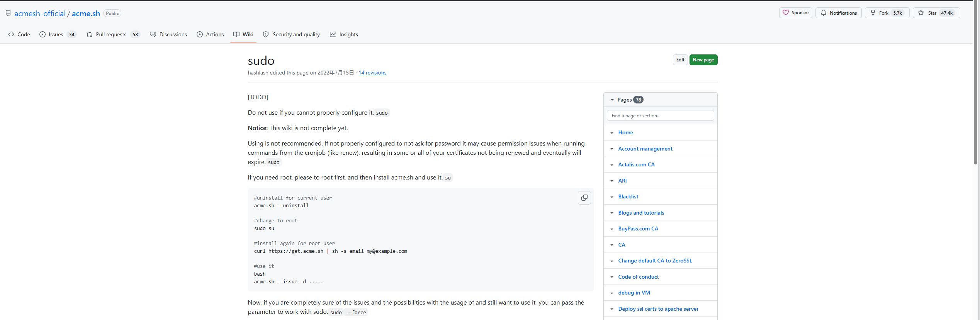Expand Actalis.com CA sections
980x320 pixels.
point(612,165)
